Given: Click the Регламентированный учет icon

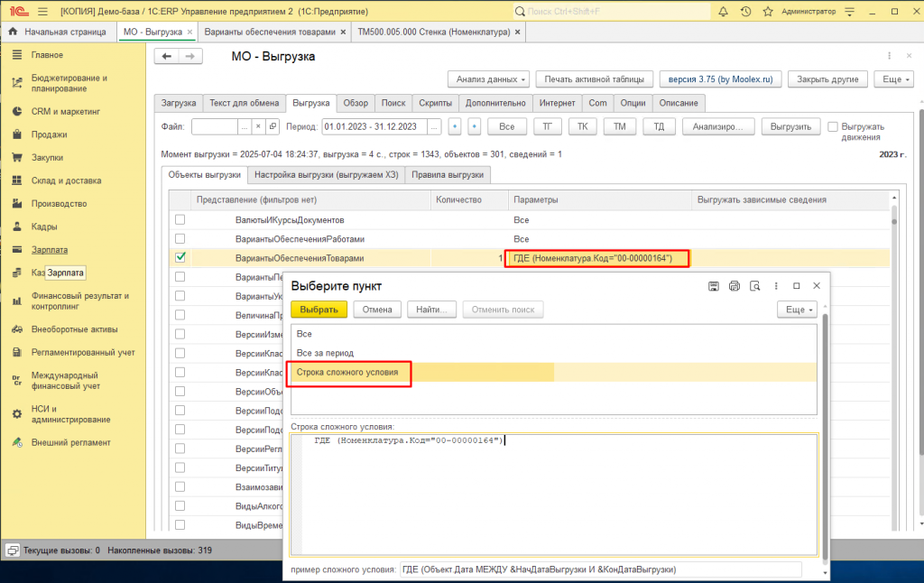Looking at the screenshot, I should coord(17,353).
